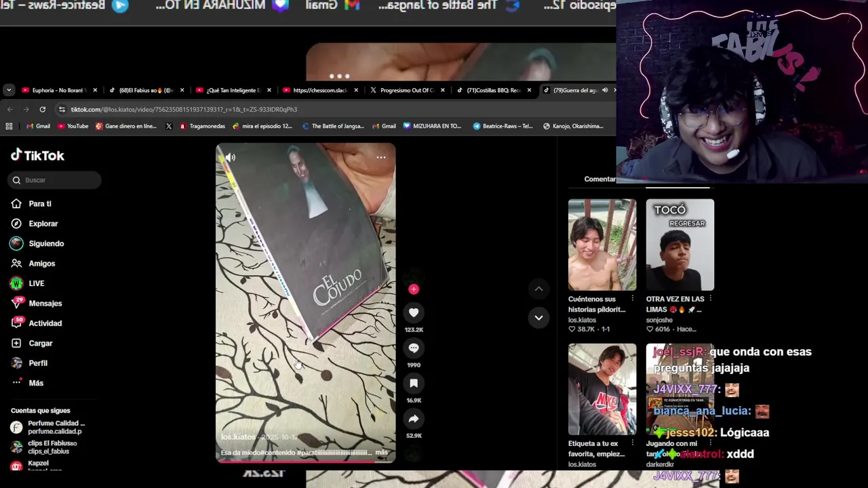
Task: Open los.kiatos username on the video
Action: coord(238,437)
